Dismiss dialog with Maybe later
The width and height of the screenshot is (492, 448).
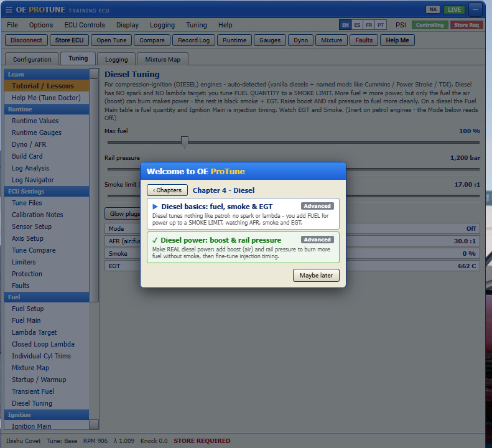[316, 275]
